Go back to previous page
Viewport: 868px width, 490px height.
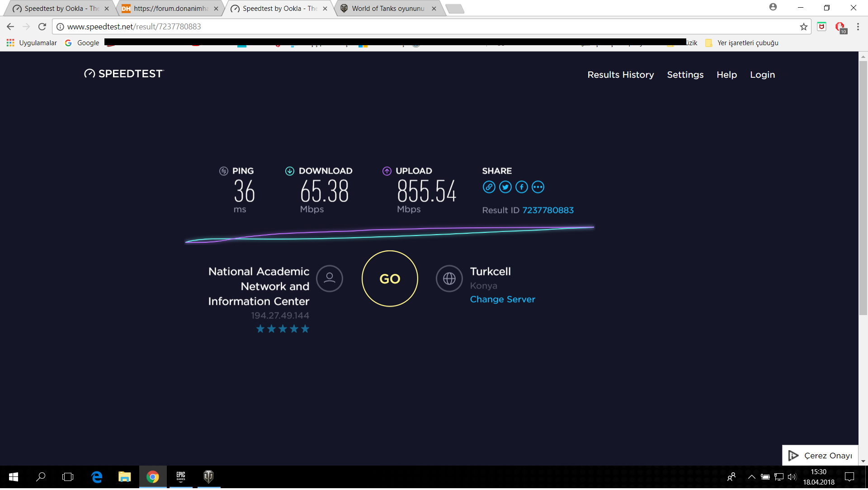click(10, 27)
